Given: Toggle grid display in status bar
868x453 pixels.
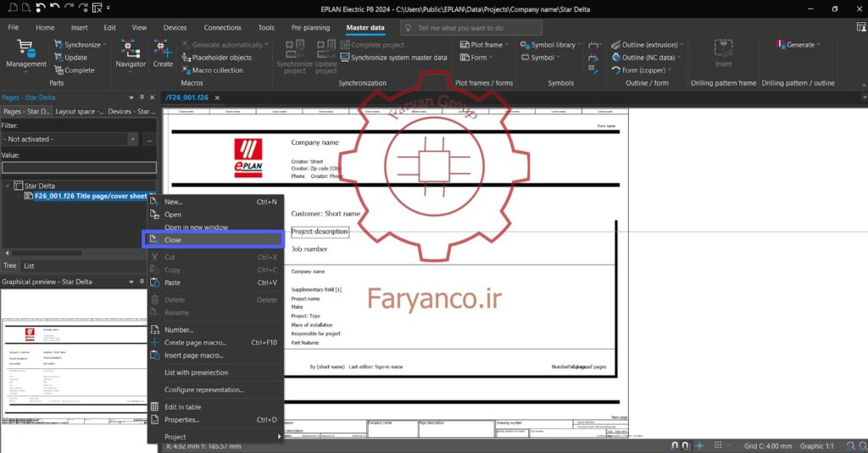Looking at the screenshot, I should [718, 446].
